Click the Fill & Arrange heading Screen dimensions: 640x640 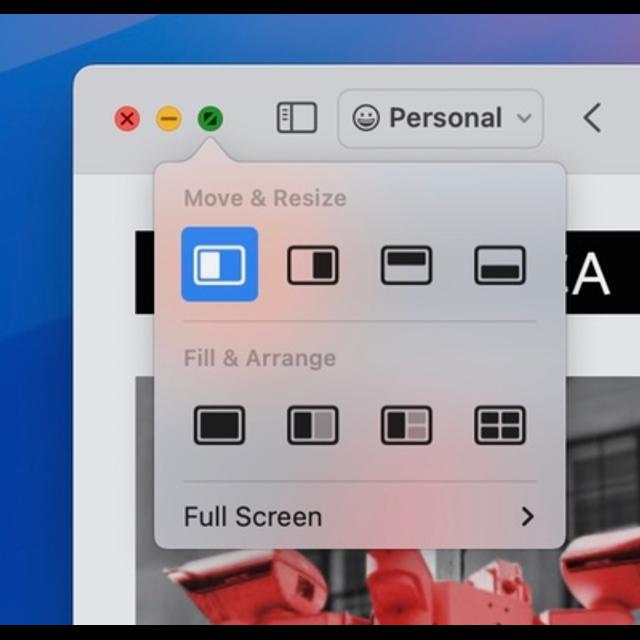[x=260, y=358]
